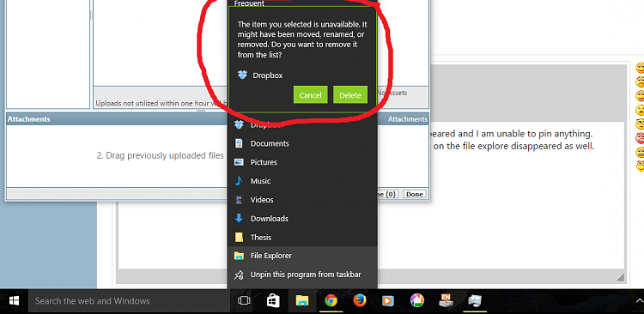
Task: Open the Thesis folder from the jump list
Action: tap(302, 238)
